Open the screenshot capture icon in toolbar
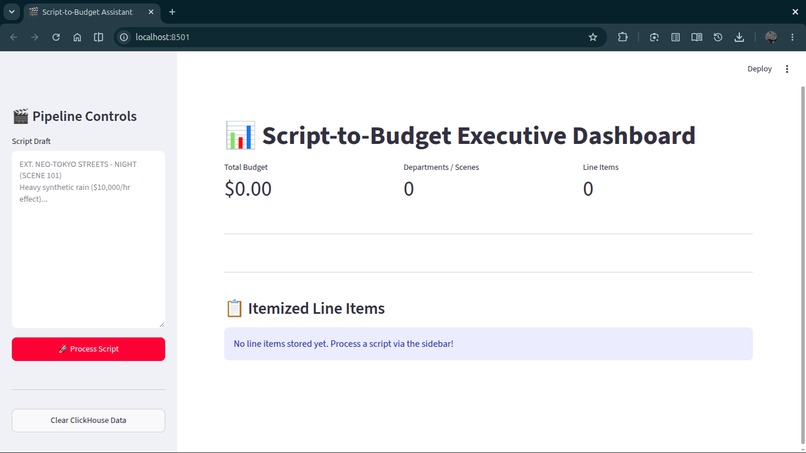806x453 pixels. pos(654,37)
